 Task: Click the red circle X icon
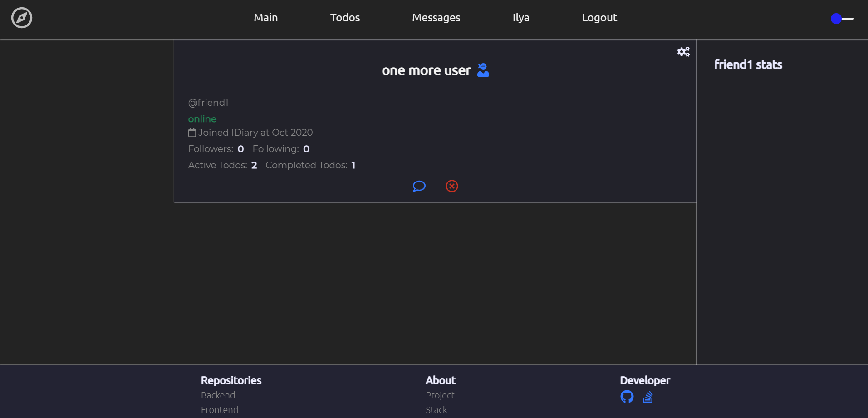click(x=452, y=186)
